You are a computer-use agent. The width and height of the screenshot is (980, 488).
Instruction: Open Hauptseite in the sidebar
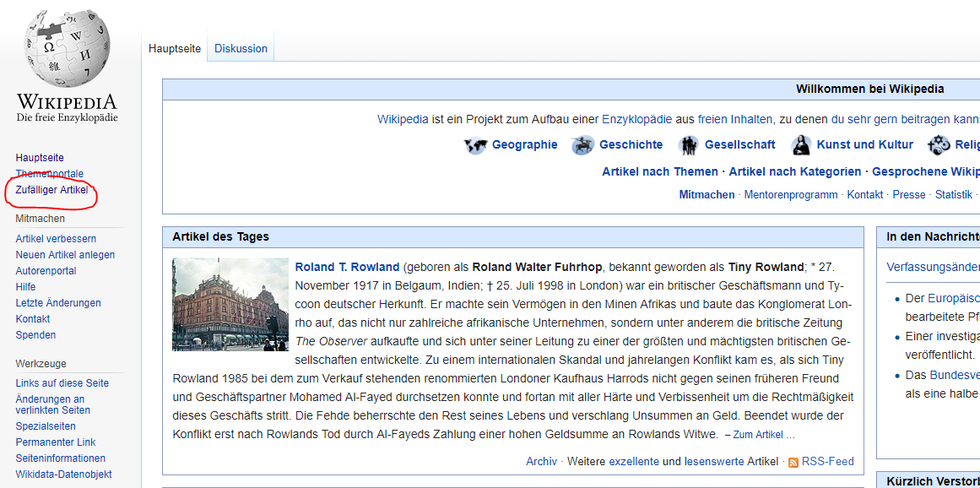point(40,157)
